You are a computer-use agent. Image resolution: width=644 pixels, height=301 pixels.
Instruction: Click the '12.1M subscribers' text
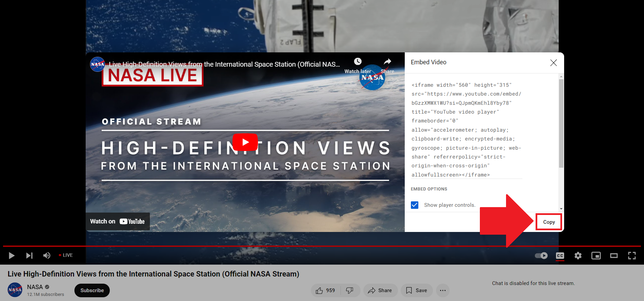point(46,295)
